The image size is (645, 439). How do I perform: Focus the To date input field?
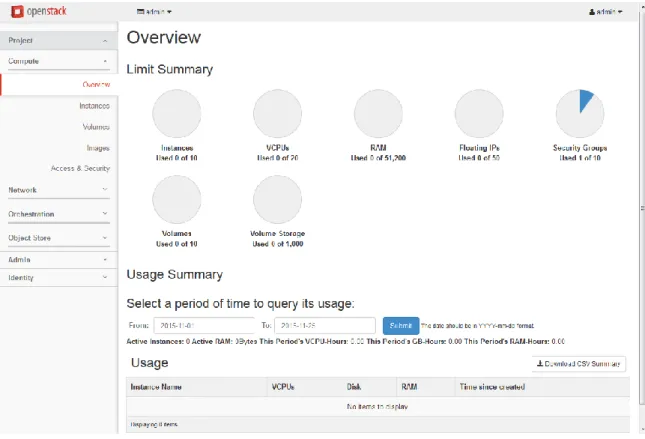[325, 325]
